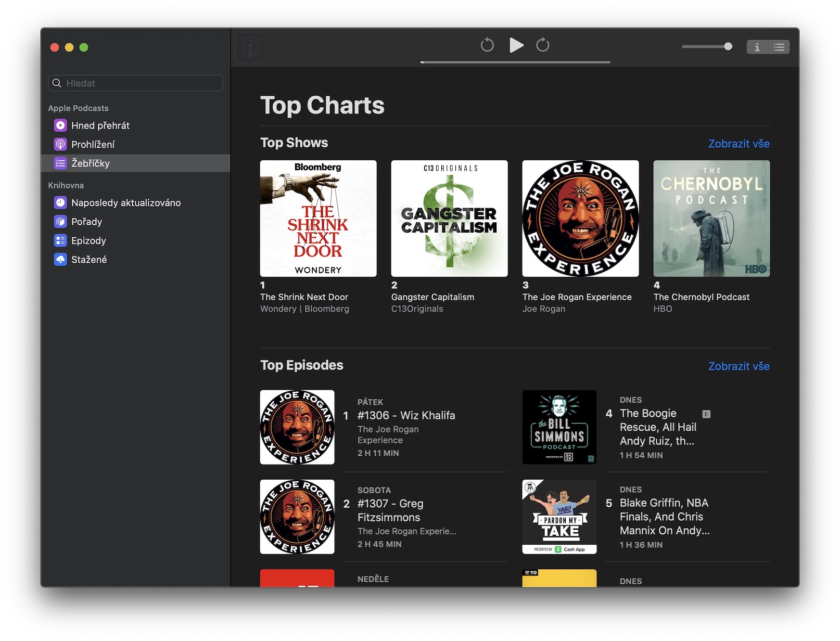Click the Hned přehrát play icon

(x=60, y=125)
